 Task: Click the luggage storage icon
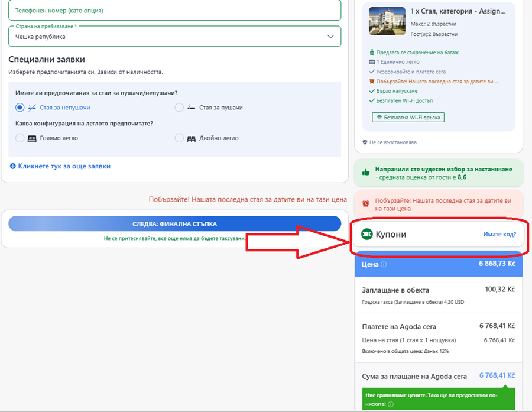click(371, 52)
